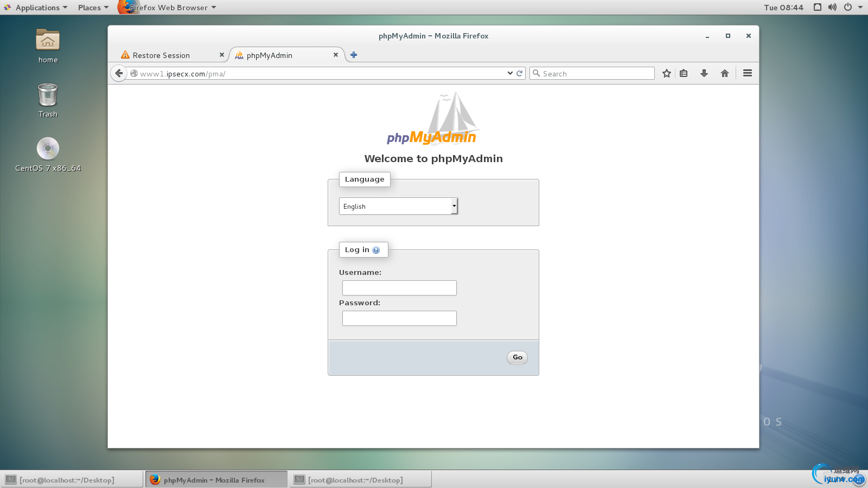
Task: Switch to last root@localhost terminal in taskbar
Action: [361, 479]
